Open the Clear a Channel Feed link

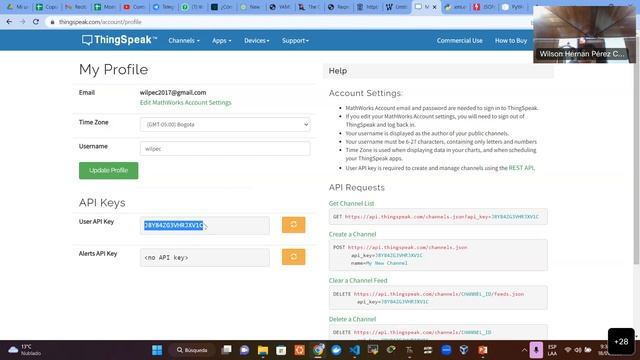tap(358, 280)
